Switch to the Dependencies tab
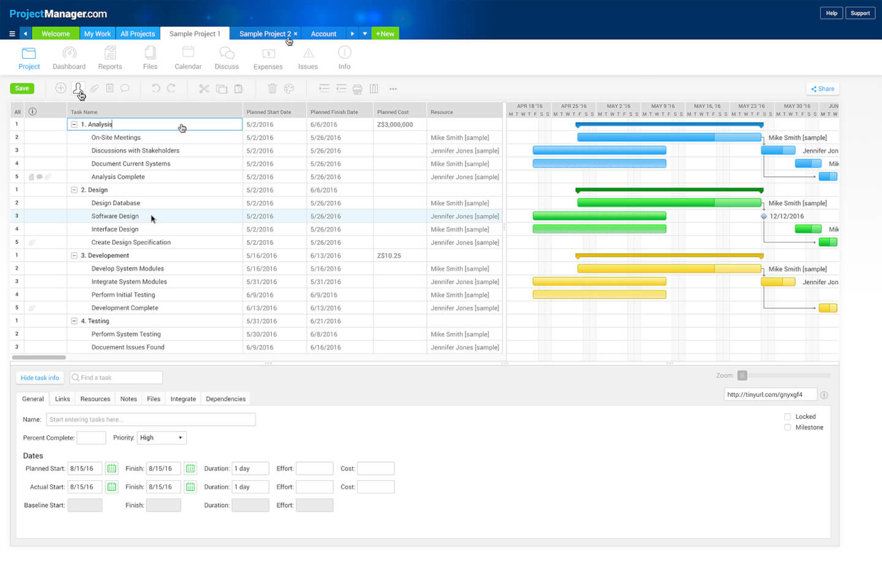 pos(225,399)
